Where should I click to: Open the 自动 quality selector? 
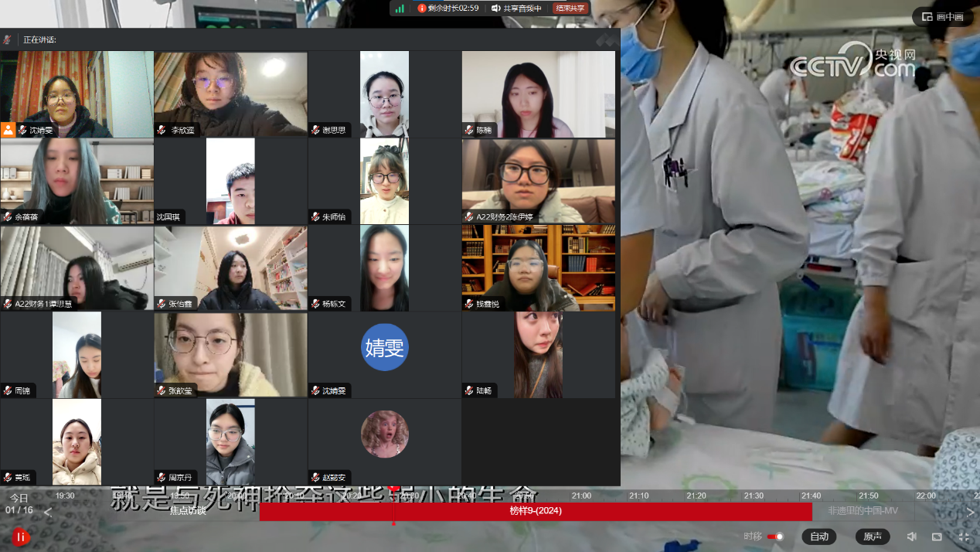coord(818,537)
